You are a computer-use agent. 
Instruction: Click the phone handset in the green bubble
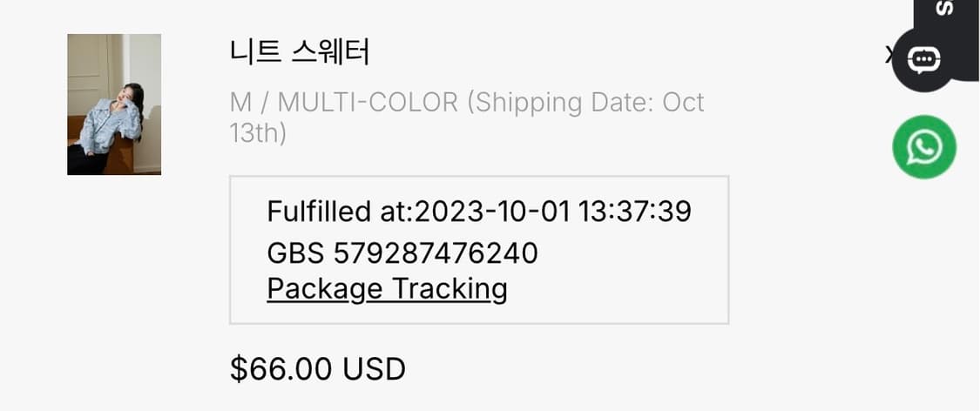click(x=923, y=147)
